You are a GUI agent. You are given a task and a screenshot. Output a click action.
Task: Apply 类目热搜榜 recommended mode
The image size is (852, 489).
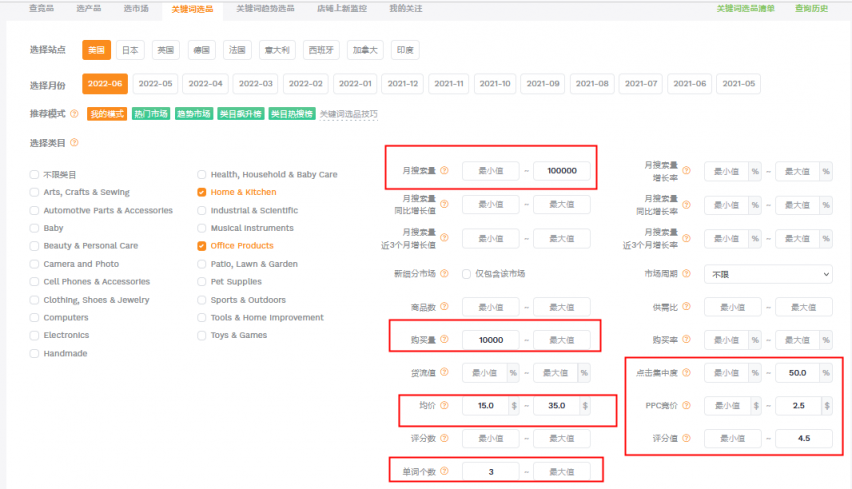pyautogui.click(x=292, y=114)
